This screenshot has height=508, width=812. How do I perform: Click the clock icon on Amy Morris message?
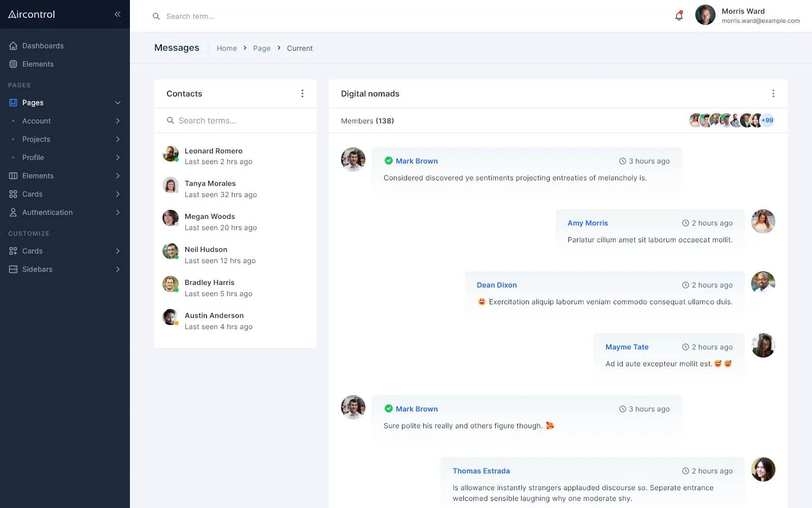point(686,223)
